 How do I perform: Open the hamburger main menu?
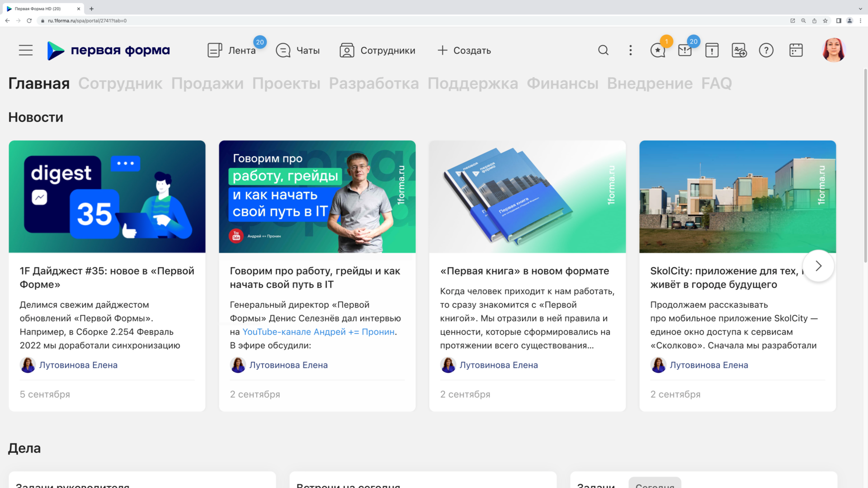26,50
